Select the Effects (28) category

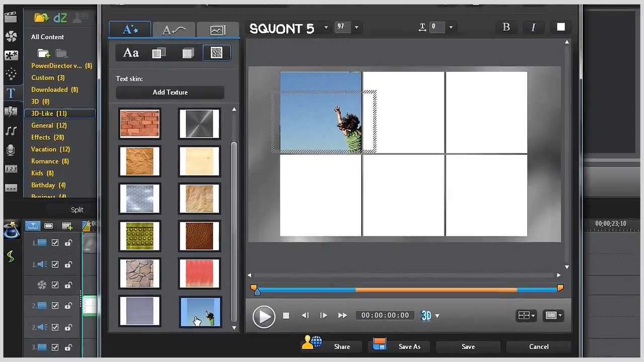click(x=47, y=137)
